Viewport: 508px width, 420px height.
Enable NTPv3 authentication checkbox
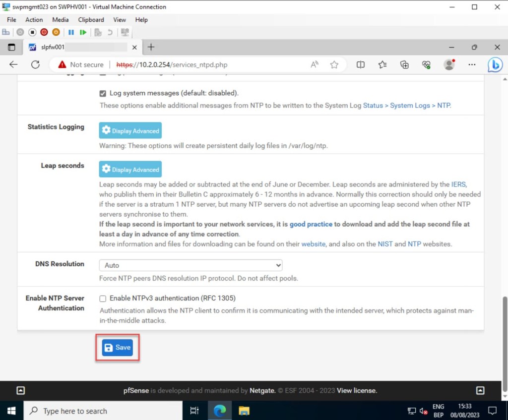pyautogui.click(x=103, y=299)
